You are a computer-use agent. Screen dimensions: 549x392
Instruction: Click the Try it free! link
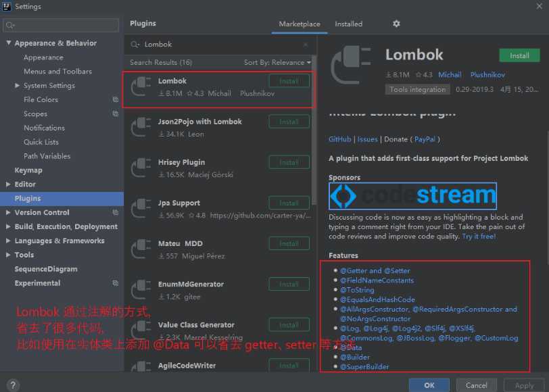(479, 237)
